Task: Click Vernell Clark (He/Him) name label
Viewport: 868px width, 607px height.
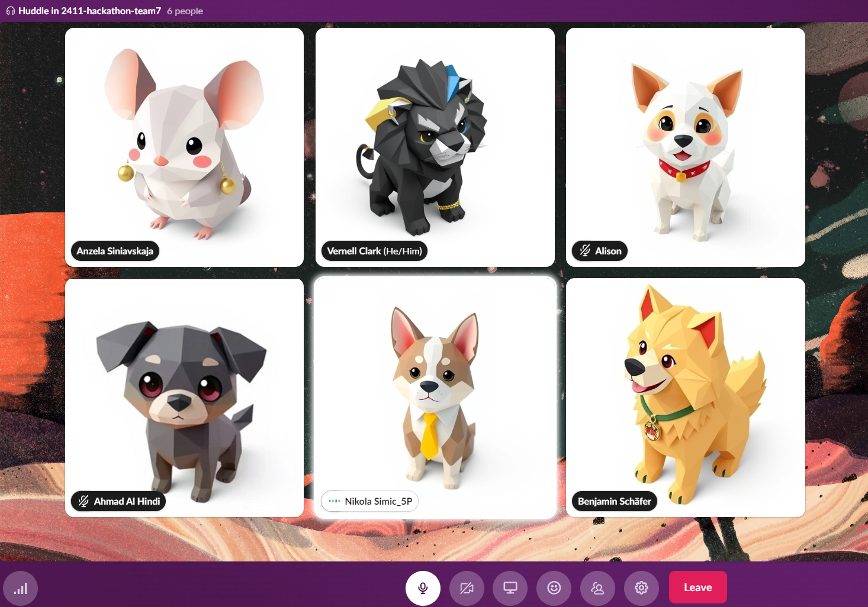Action: point(374,251)
